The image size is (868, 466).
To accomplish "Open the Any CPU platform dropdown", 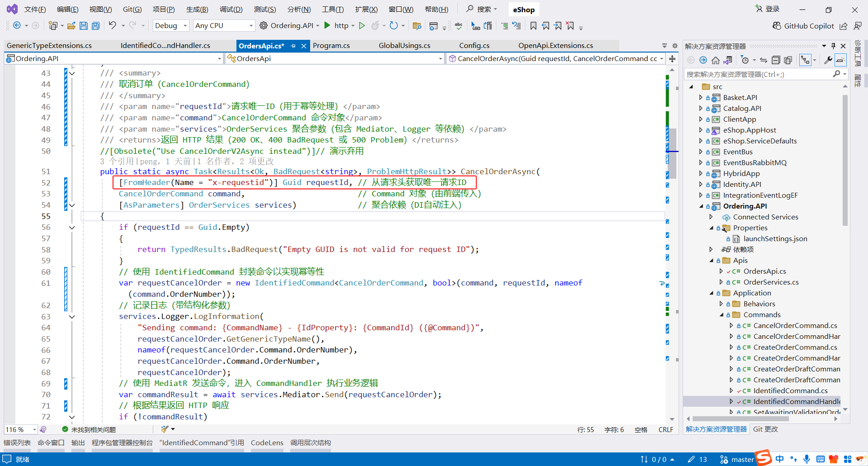I will (x=224, y=26).
